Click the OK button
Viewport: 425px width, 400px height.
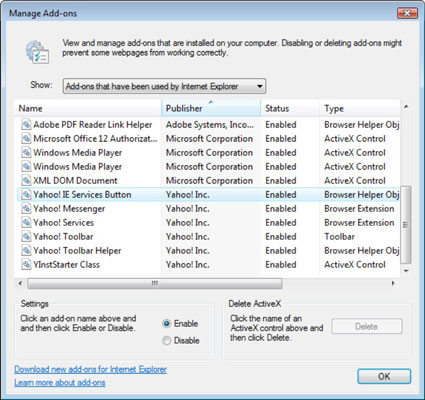tap(384, 376)
